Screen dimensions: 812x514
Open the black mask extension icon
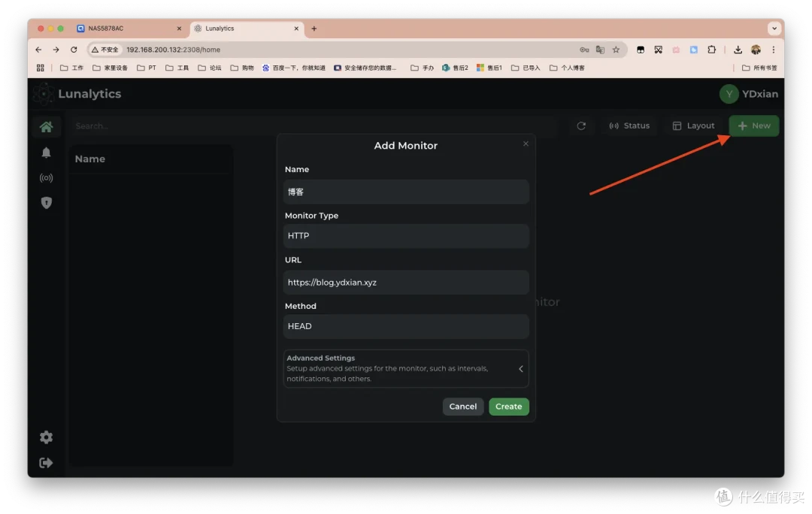pos(641,50)
